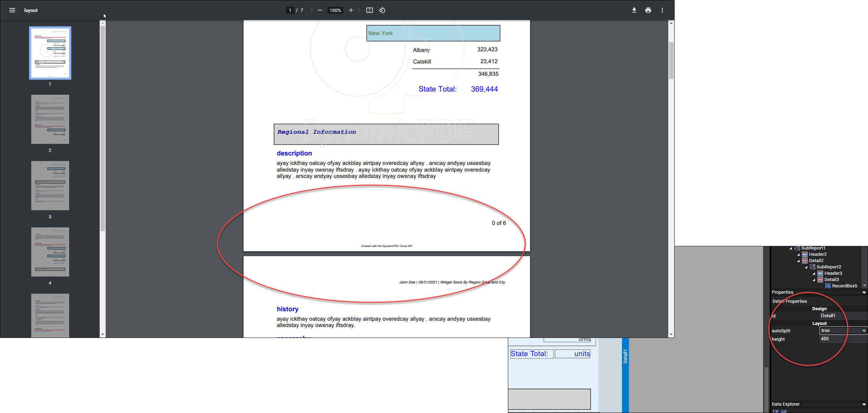Click the height input field
The image size is (868, 413).
pos(843,339)
